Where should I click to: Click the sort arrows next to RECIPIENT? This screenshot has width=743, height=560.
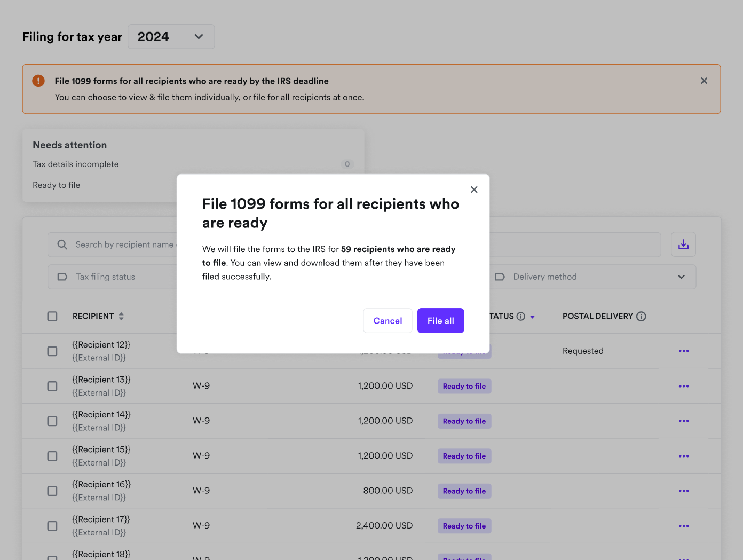point(121,316)
